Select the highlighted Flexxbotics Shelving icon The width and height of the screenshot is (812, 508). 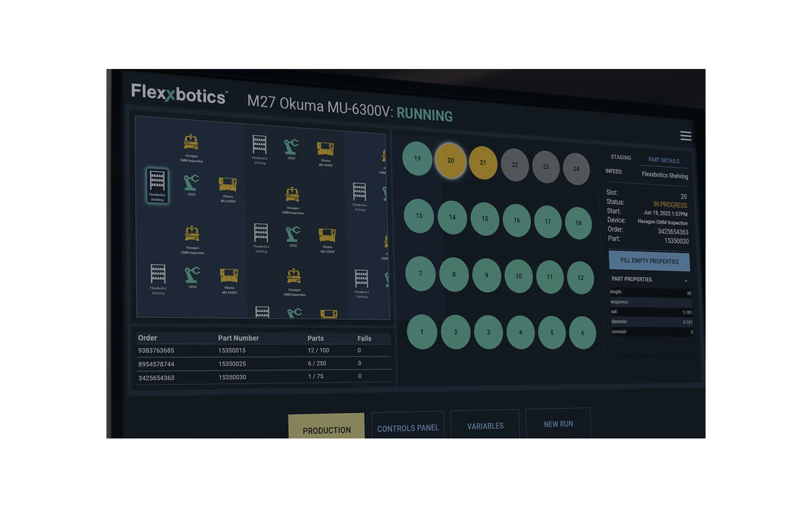pos(157,185)
